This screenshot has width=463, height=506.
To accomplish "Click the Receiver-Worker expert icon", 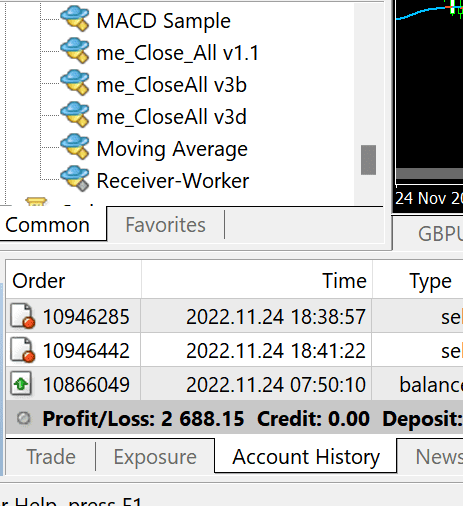I will (x=75, y=179).
